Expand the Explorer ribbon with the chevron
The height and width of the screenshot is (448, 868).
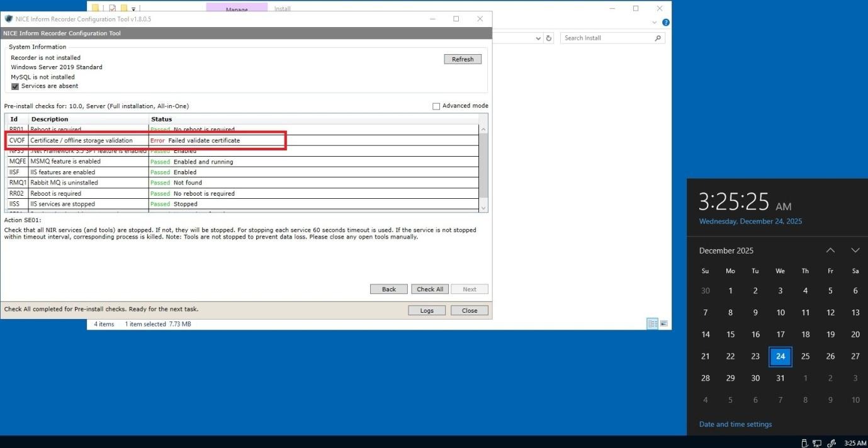click(x=655, y=23)
